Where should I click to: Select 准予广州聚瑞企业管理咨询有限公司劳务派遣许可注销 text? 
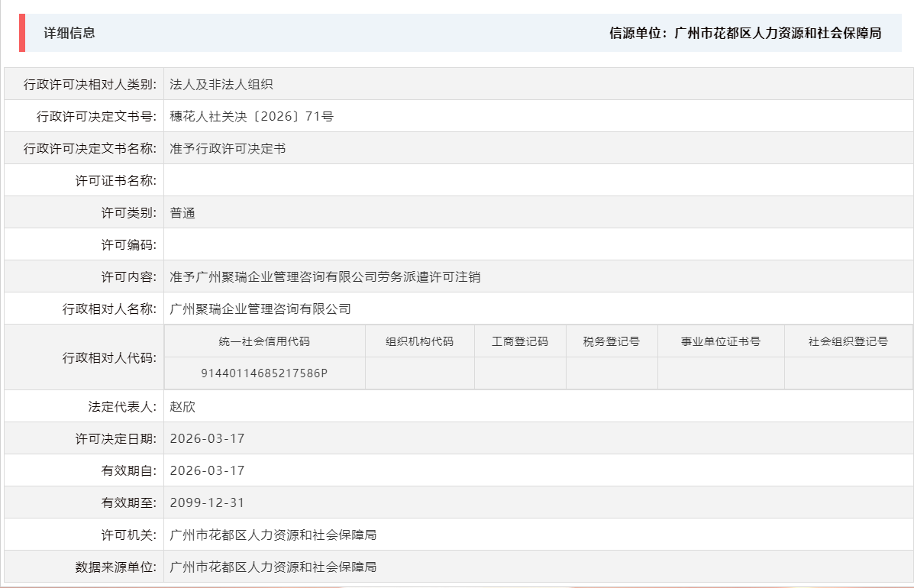pos(325,276)
